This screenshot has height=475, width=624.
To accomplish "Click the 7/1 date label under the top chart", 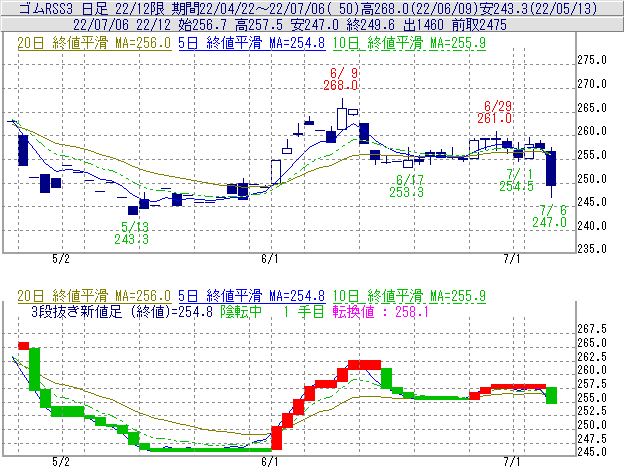I will tap(512, 259).
